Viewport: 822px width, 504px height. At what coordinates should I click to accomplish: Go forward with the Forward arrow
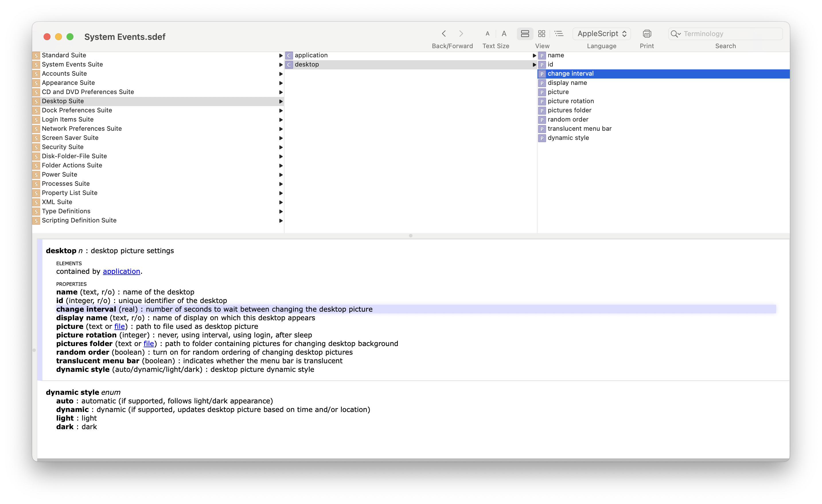(x=461, y=34)
